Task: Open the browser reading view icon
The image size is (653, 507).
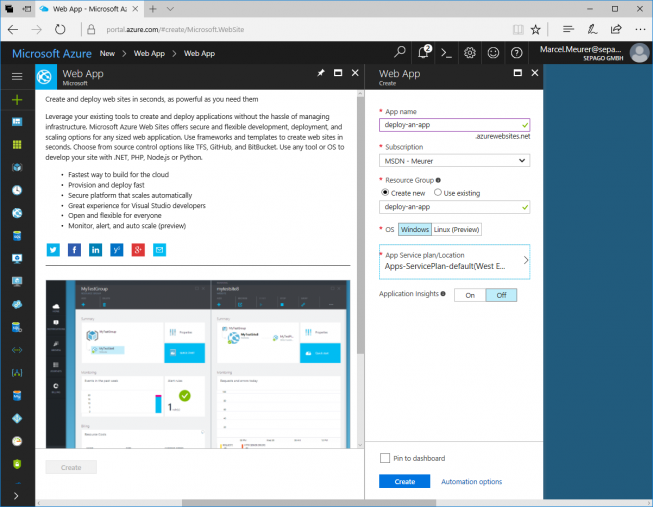Action: click(518, 30)
